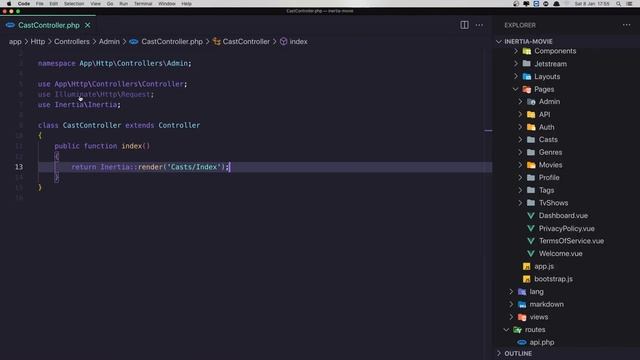The image size is (640, 360).
Task: Click the Controllers breadcrumb segment
Action: point(72,42)
